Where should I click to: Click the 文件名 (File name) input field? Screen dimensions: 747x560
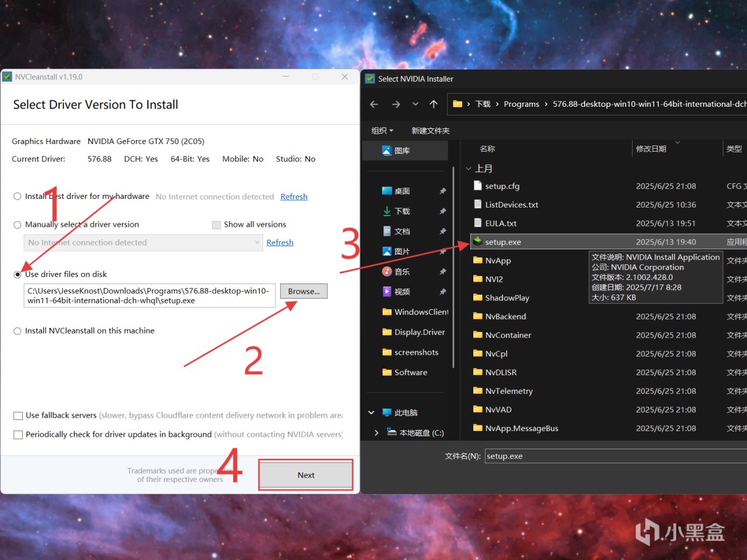click(616, 456)
